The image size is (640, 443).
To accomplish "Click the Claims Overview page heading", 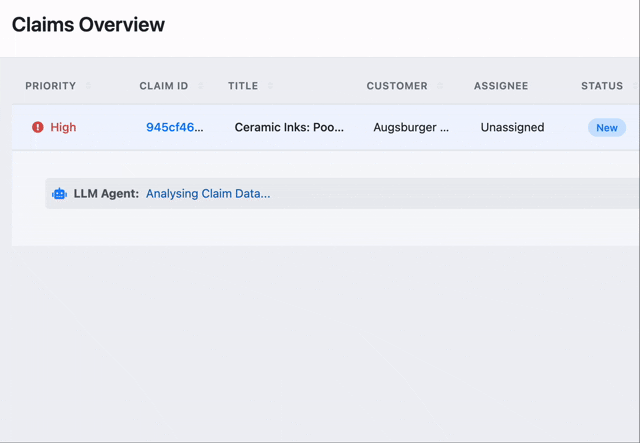I will [88, 25].
